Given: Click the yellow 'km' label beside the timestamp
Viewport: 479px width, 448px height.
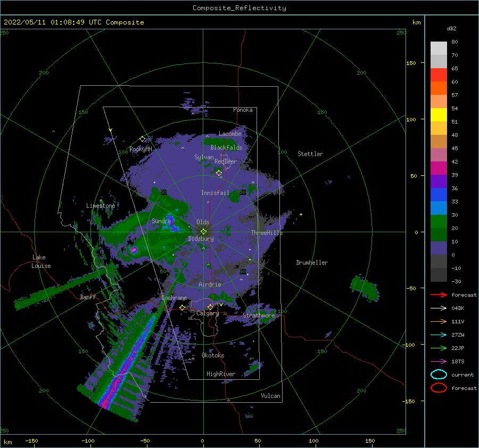Looking at the screenshot, I should tap(416, 22).
